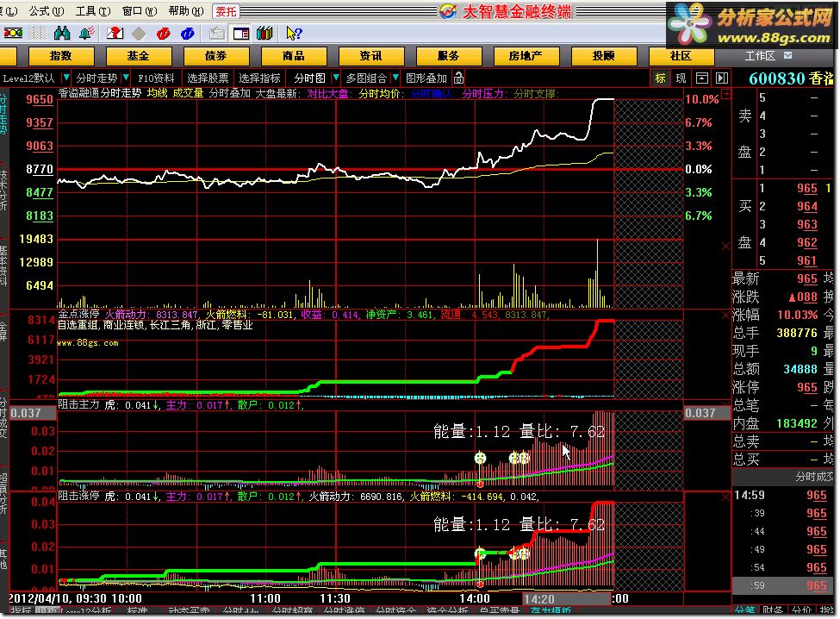Click the gray hatched pattern toolbar icon

click(38, 34)
